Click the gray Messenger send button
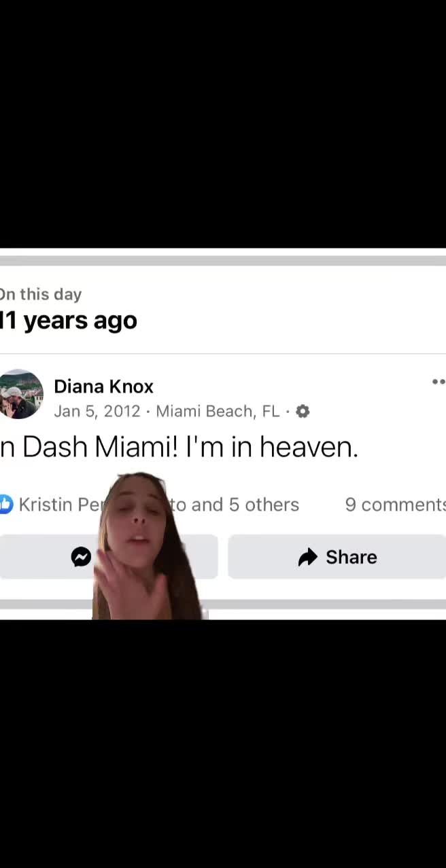 click(109, 557)
